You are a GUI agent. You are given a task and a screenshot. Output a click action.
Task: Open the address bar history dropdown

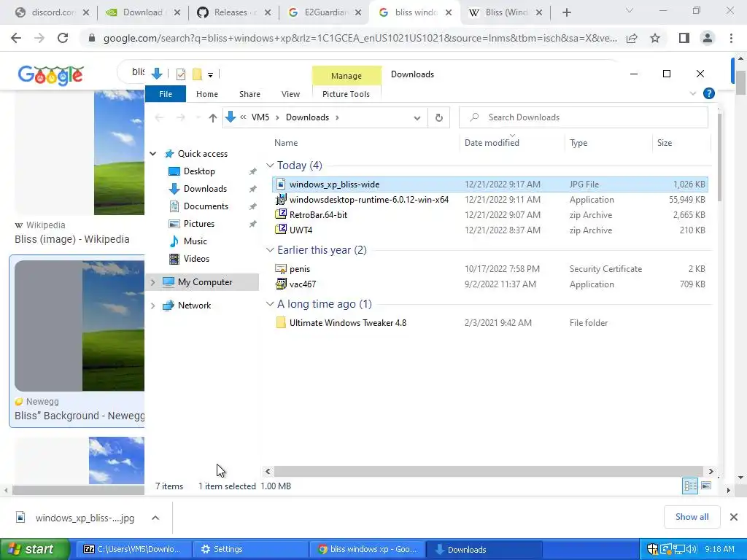point(417,117)
